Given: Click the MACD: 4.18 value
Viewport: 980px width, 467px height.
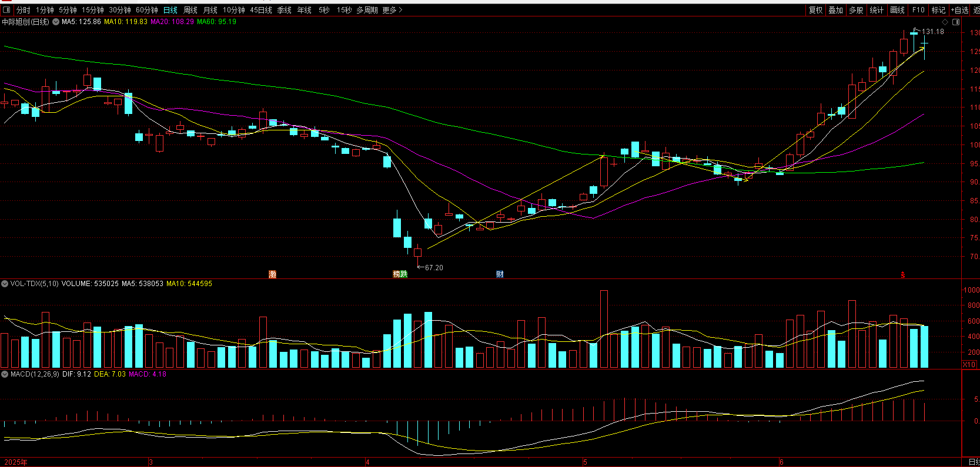Looking at the screenshot, I should (147, 374).
